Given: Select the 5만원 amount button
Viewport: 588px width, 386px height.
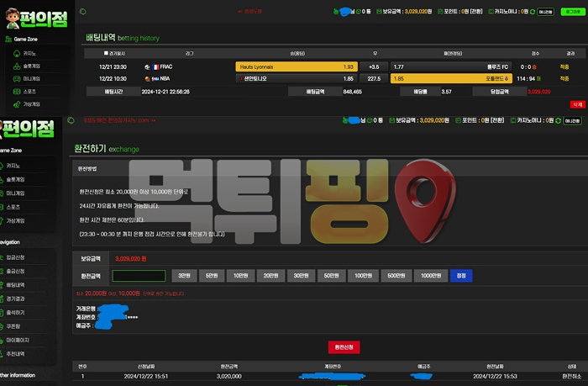Looking at the screenshot, I should point(212,276).
